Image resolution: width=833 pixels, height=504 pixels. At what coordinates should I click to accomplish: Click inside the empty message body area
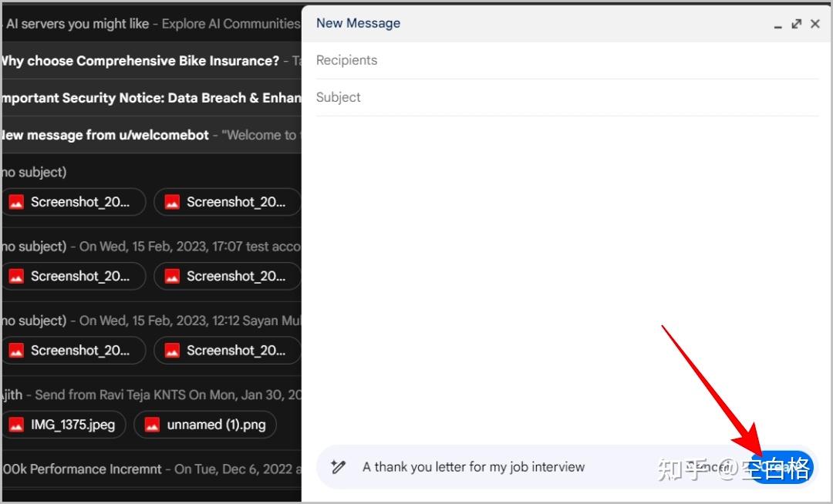coord(567,278)
